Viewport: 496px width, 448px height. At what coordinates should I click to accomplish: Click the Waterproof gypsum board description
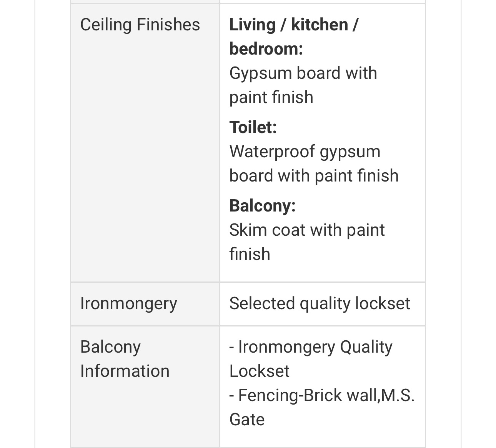[314, 163]
